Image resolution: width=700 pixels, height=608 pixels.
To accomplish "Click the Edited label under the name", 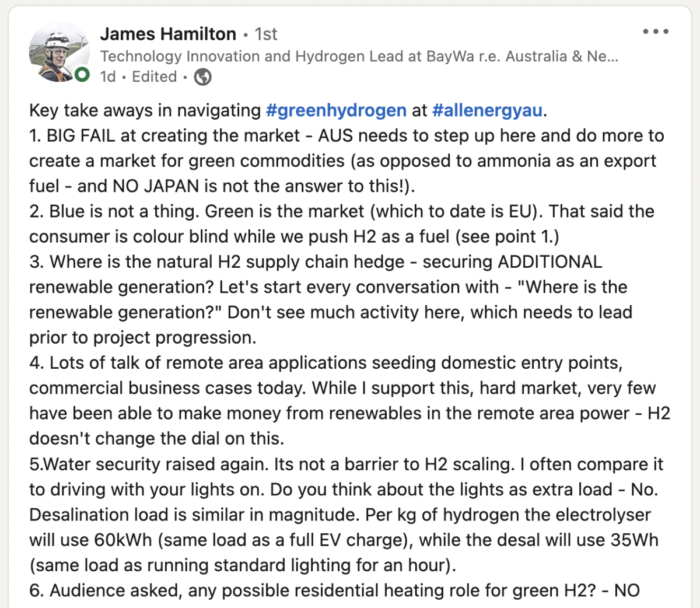I will click(x=154, y=76).
